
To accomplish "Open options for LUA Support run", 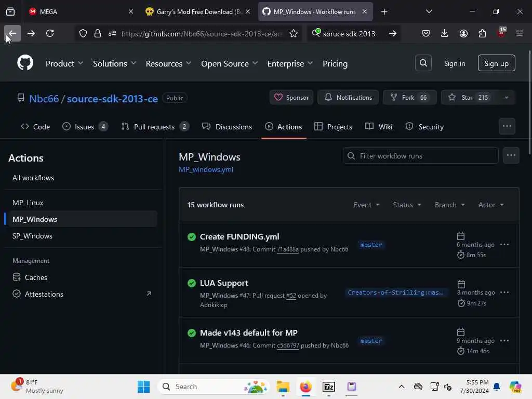I will point(504,292).
